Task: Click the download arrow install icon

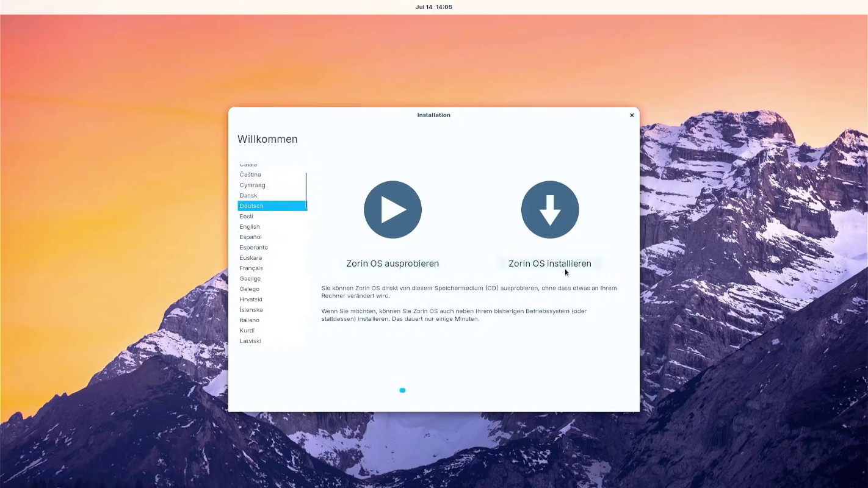Action: tap(549, 209)
